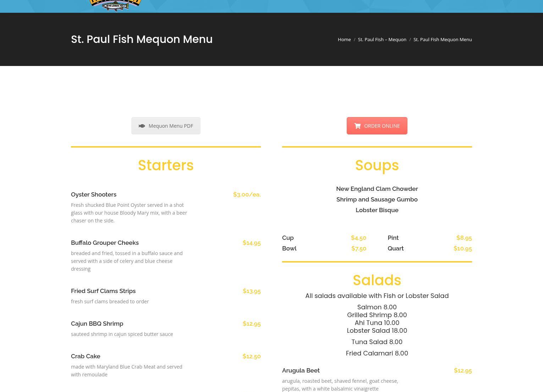Click Shrimp and Sausage Gumbo text
This screenshot has height=392, width=543.
click(x=377, y=199)
